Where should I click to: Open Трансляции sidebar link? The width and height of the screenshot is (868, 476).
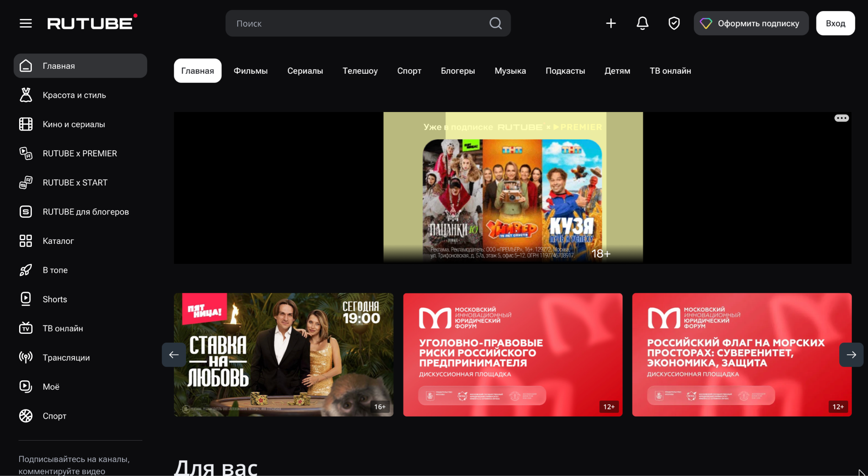[81, 358]
